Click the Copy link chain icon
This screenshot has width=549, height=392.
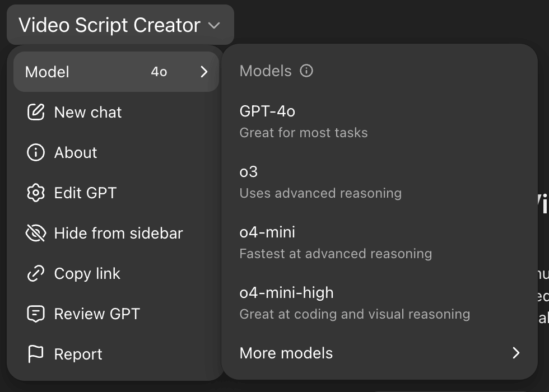pos(36,274)
